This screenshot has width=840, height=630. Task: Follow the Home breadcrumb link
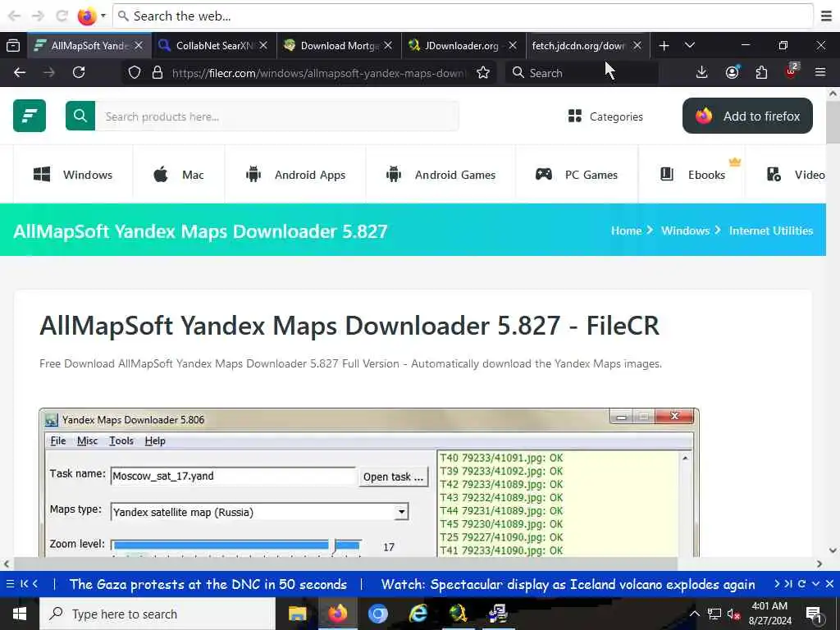(626, 231)
